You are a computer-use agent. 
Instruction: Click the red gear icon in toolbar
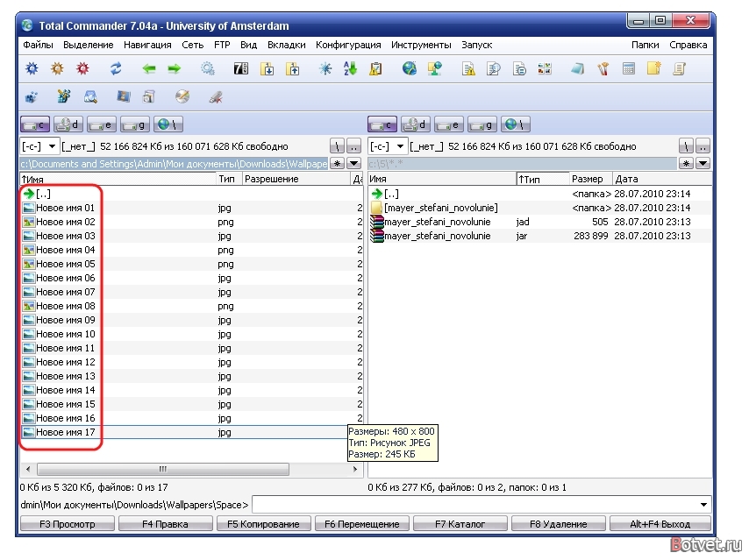[82, 68]
